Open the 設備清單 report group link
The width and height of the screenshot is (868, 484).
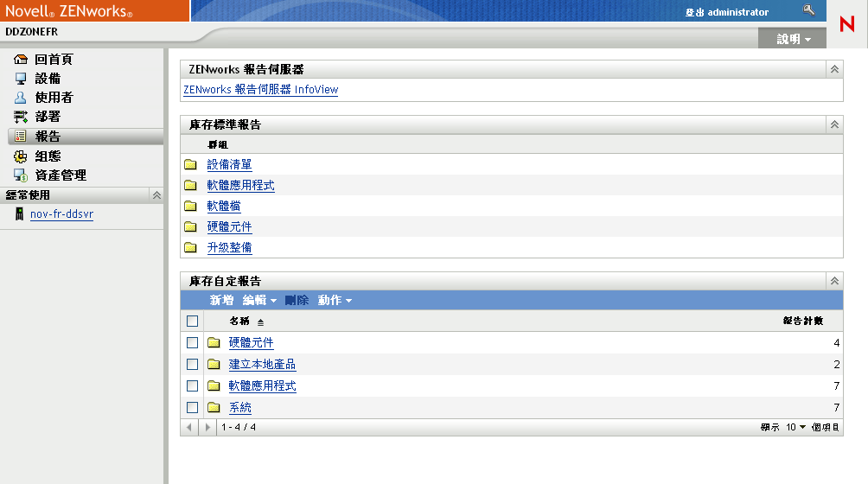point(229,164)
